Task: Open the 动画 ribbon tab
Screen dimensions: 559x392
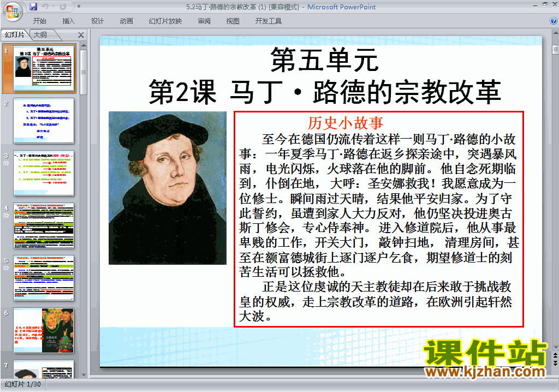Action: point(126,21)
